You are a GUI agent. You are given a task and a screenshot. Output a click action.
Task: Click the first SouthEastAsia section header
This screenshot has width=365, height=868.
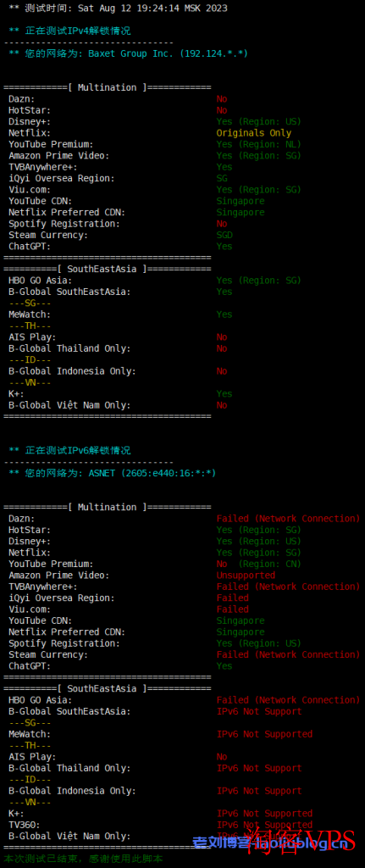[x=108, y=269]
